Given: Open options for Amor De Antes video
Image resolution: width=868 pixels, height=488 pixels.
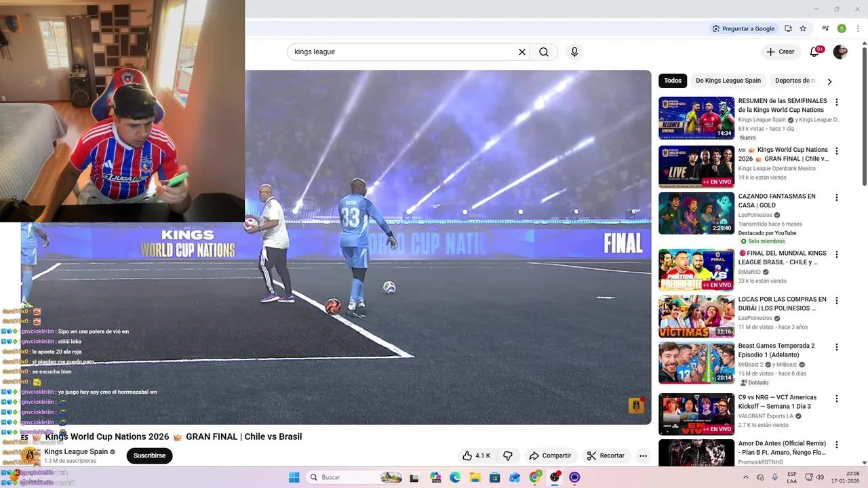Looking at the screenshot, I should click(x=837, y=445).
